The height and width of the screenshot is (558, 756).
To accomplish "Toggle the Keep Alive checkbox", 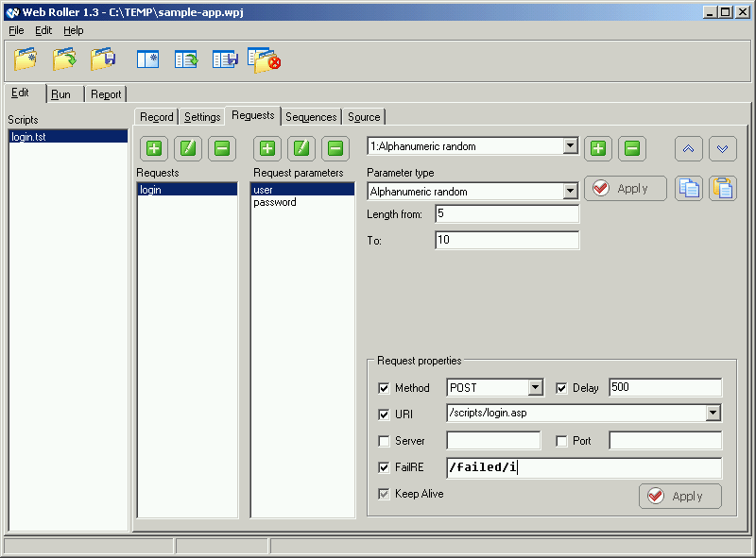I will click(x=384, y=494).
